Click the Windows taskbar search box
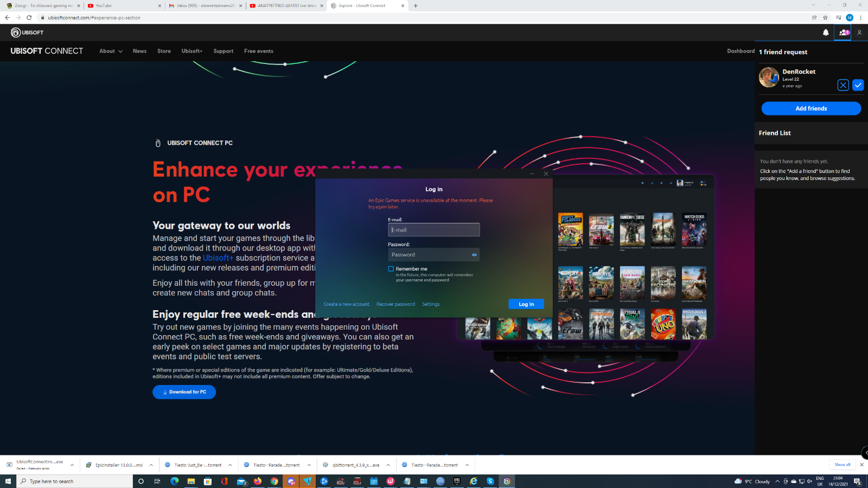 coord(74,481)
